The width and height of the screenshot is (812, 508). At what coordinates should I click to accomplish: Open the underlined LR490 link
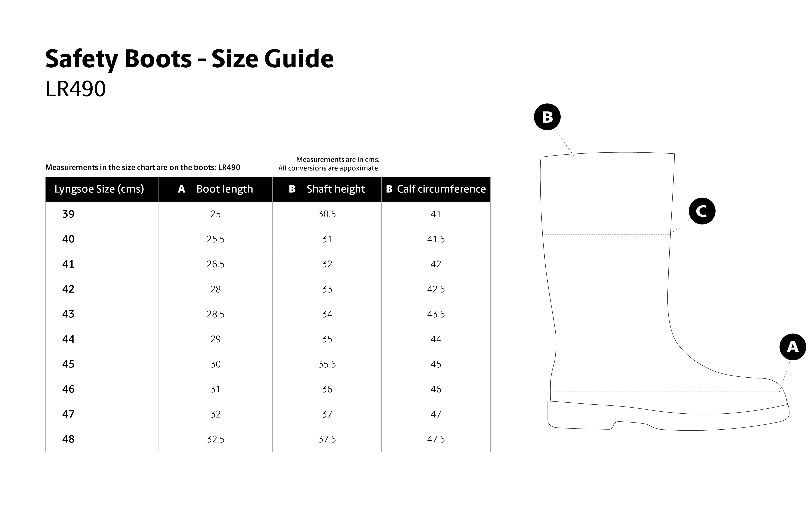coord(229,167)
